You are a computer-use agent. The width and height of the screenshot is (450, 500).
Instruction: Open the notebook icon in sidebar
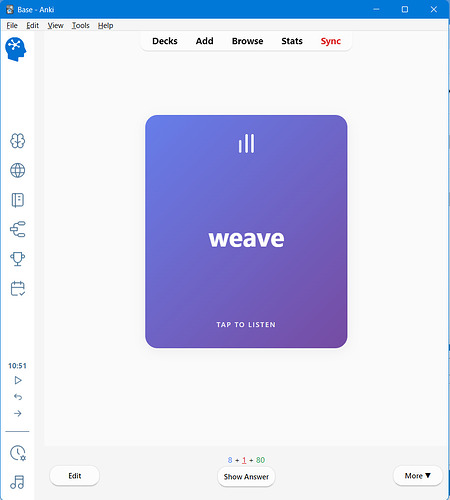pyautogui.click(x=17, y=200)
